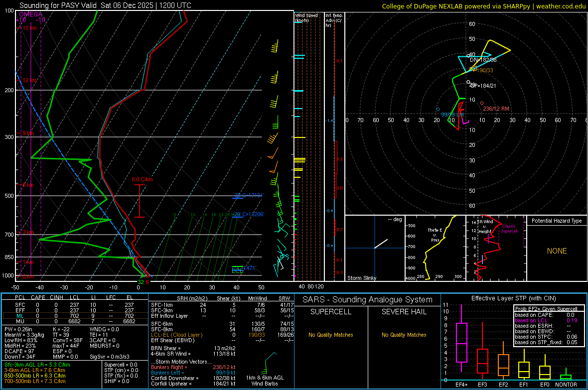Click "No Quality Matches" under SEVERE HAIL
Screen dimensions: 588x390
[404, 335]
